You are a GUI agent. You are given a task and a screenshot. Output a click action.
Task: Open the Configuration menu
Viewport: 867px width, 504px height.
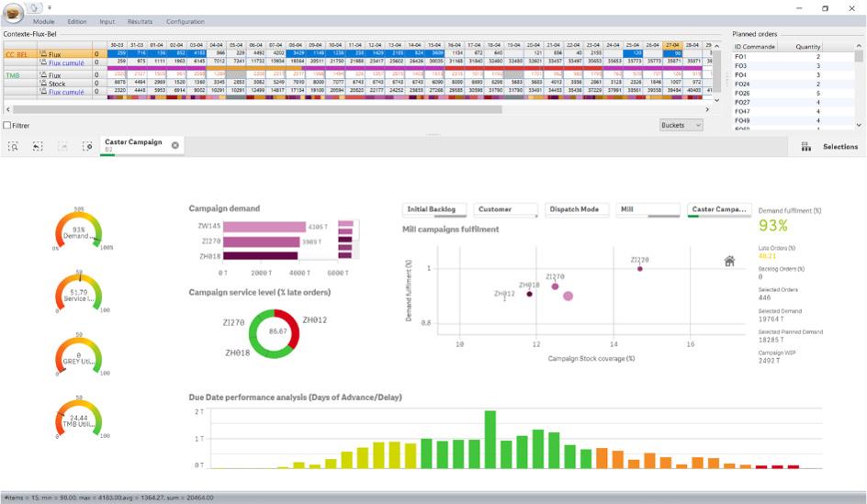[x=186, y=21]
